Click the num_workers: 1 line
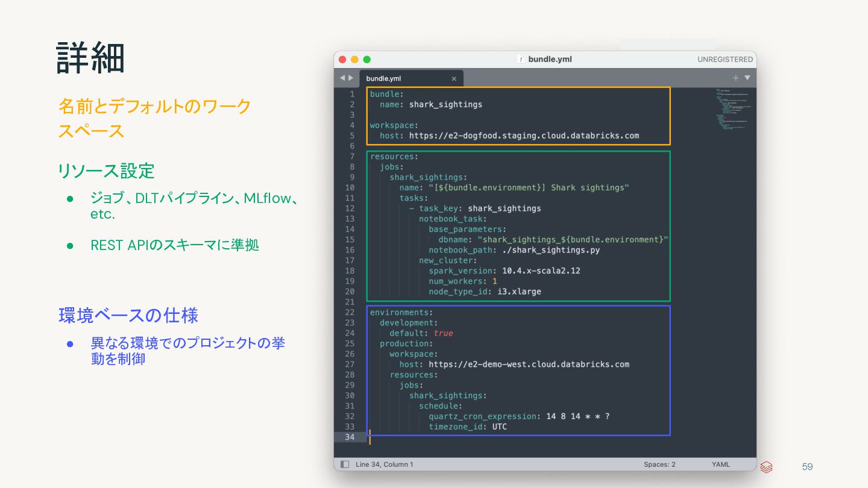The image size is (868, 488). click(x=463, y=281)
